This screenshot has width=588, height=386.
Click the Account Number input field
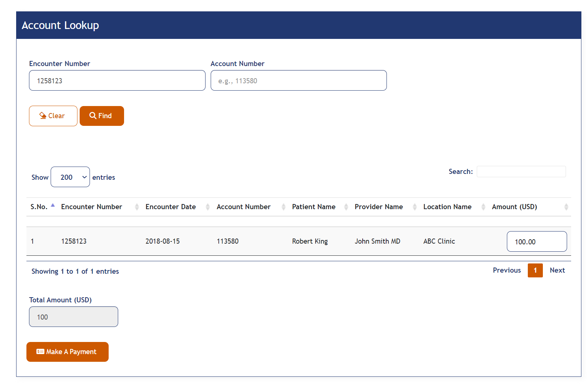click(x=298, y=80)
